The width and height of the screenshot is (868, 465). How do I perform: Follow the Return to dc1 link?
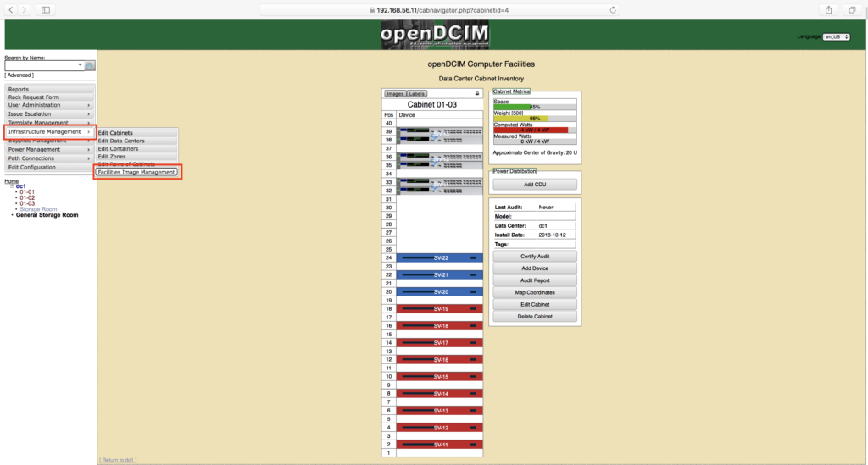118,460
